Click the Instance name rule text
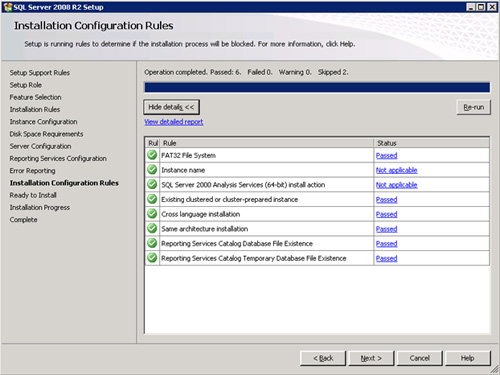The height and width of the screenshot is (375, 500). tap(183, 170)
